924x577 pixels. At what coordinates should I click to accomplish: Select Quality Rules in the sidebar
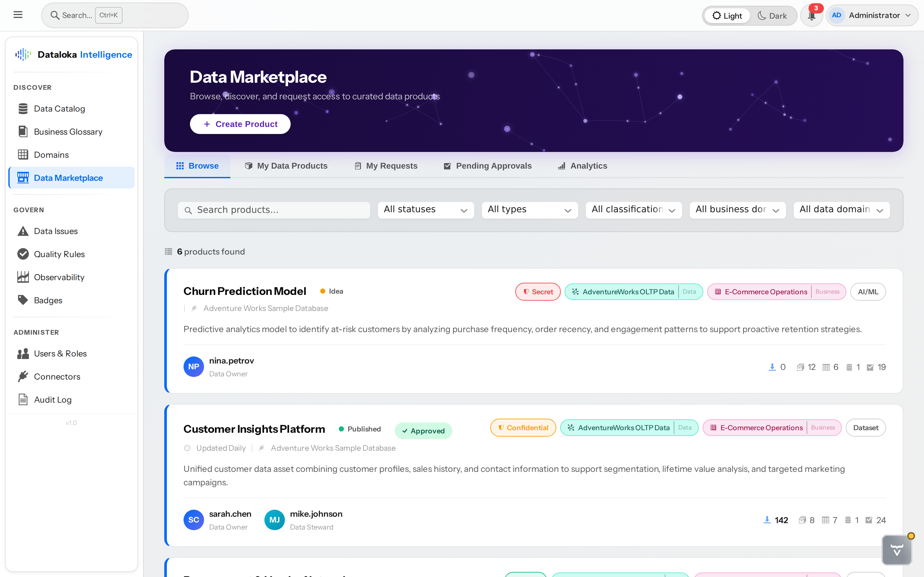59,254
